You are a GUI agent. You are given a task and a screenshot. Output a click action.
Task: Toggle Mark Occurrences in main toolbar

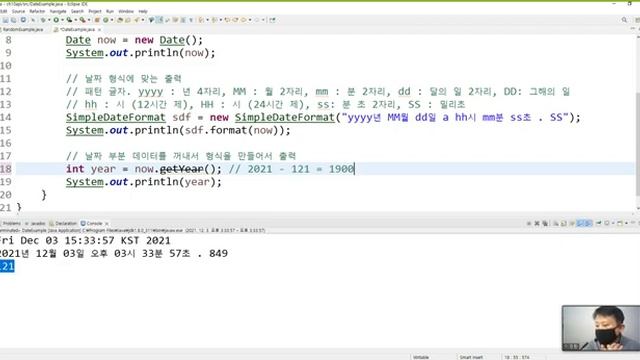[159, 20]
